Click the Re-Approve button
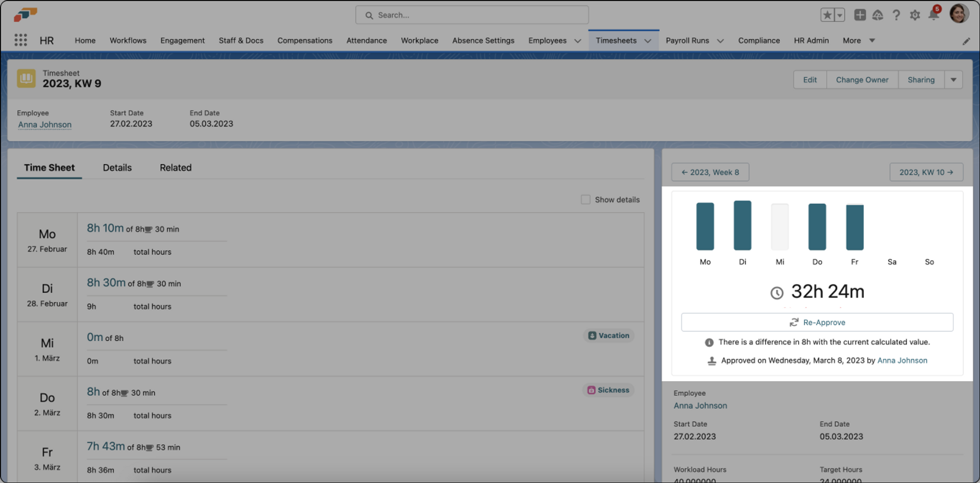The width and height of the screenshot is (980, 483). (x=817, y=322)
